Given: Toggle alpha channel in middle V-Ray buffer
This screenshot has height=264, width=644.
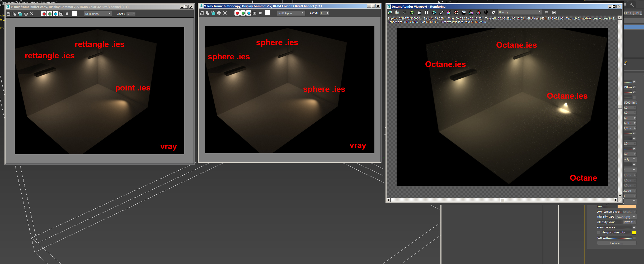Looking at the screenshot, I should [x=255, y=13].
